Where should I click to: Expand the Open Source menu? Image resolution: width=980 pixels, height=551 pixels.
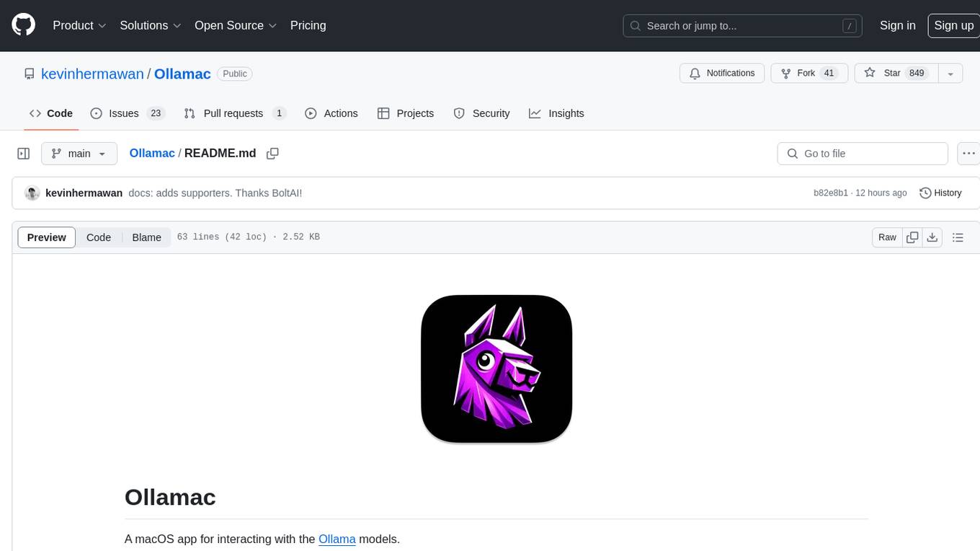(236, 25)
